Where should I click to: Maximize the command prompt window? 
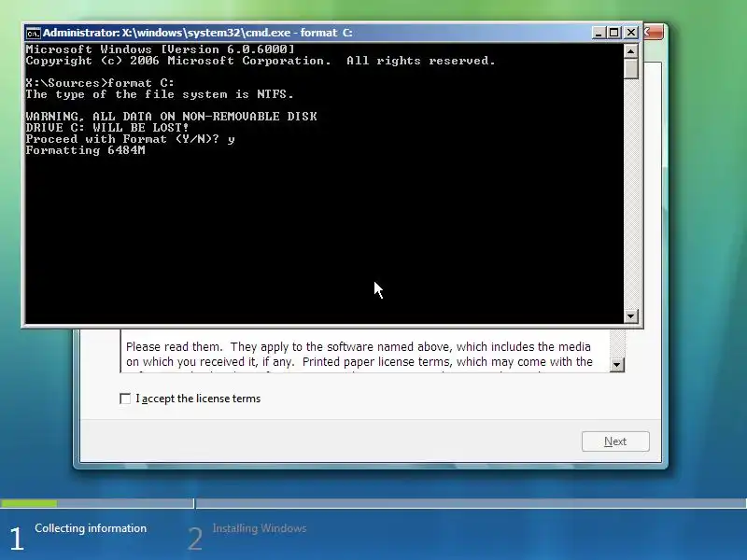point(614,33)
